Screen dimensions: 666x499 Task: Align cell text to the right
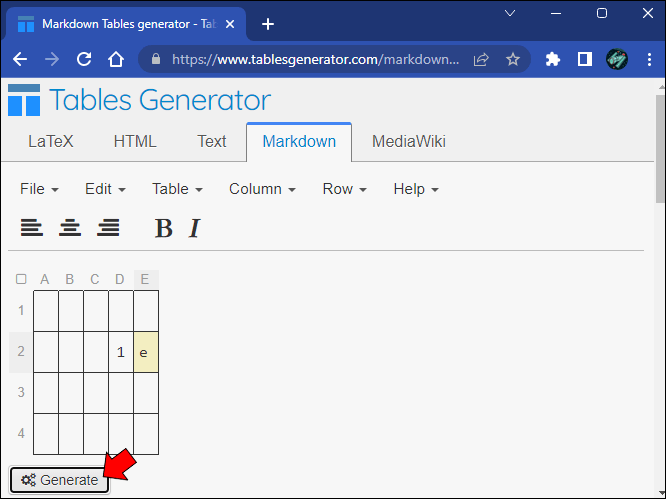pyautogui.click(x=108, y=228)
